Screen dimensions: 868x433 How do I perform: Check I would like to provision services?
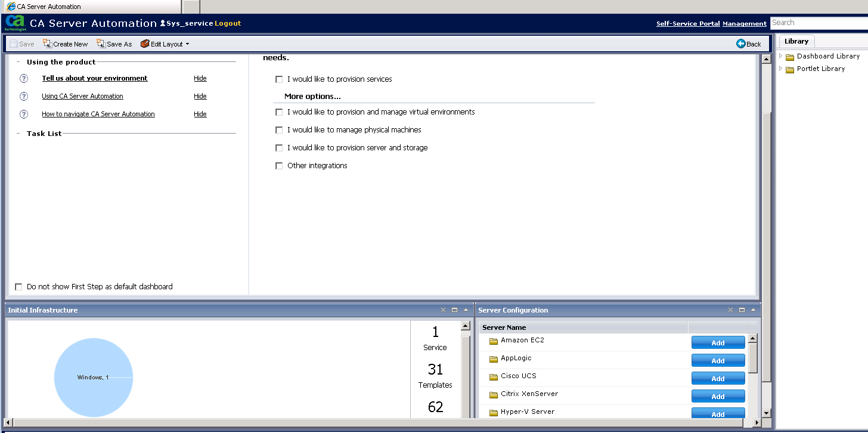click(279, 79)
